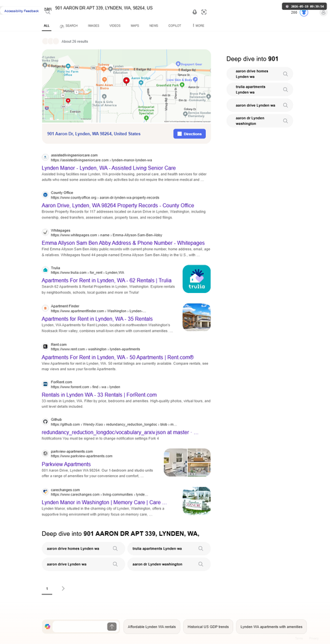Open Parkview Apartments photo thumbnail
Image resolution: width=330 pixels, height=644 pixels.
point(187,463)
